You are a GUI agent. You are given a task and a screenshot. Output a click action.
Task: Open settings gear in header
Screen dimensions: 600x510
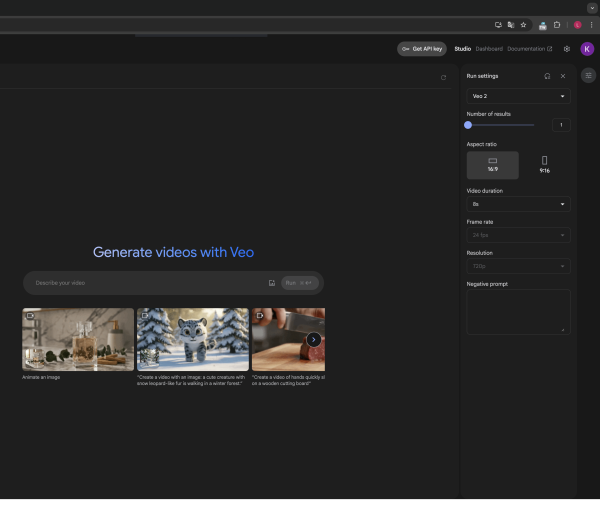click(x=567, y=49)
